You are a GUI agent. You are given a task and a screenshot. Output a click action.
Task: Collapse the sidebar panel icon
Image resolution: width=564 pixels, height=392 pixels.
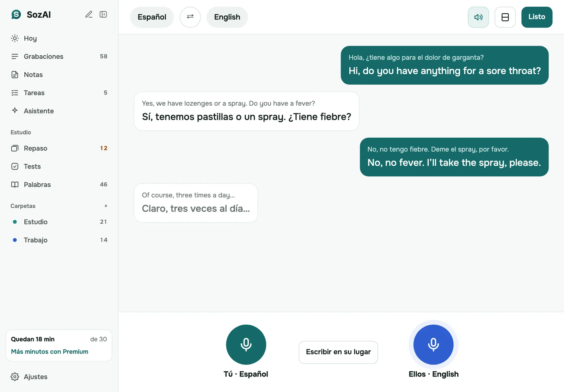pos(103,14)
